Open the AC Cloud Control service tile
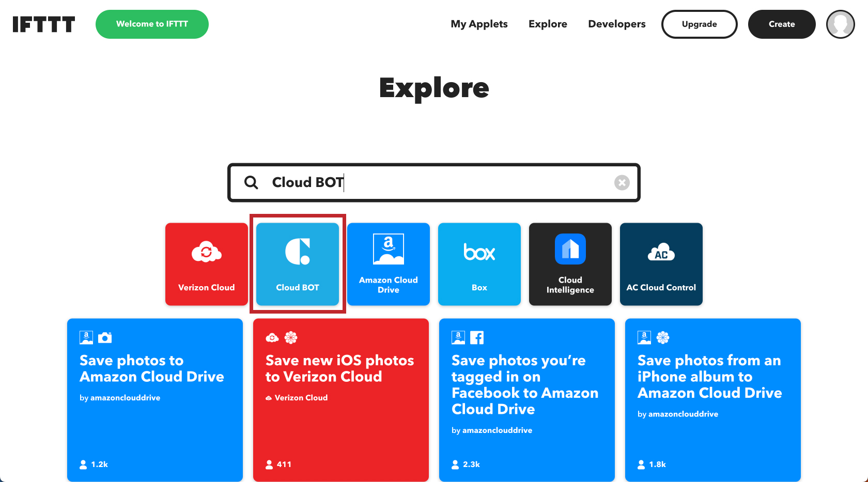868x482 pixels. 661,264
